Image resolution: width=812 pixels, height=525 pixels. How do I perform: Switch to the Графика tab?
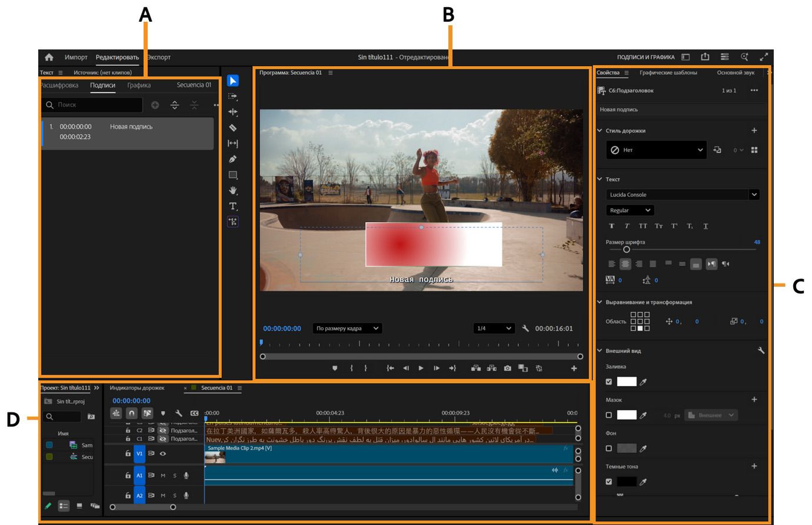(x=139, y=85)
